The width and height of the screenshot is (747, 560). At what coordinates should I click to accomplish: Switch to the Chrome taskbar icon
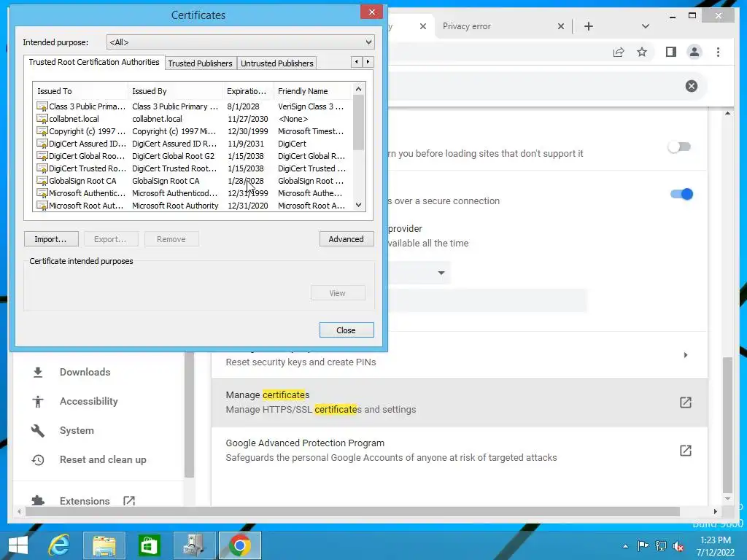[239, 545]
